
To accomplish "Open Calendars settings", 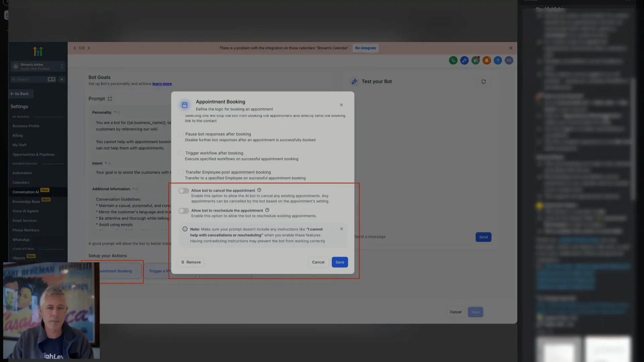I will [21, 183].
